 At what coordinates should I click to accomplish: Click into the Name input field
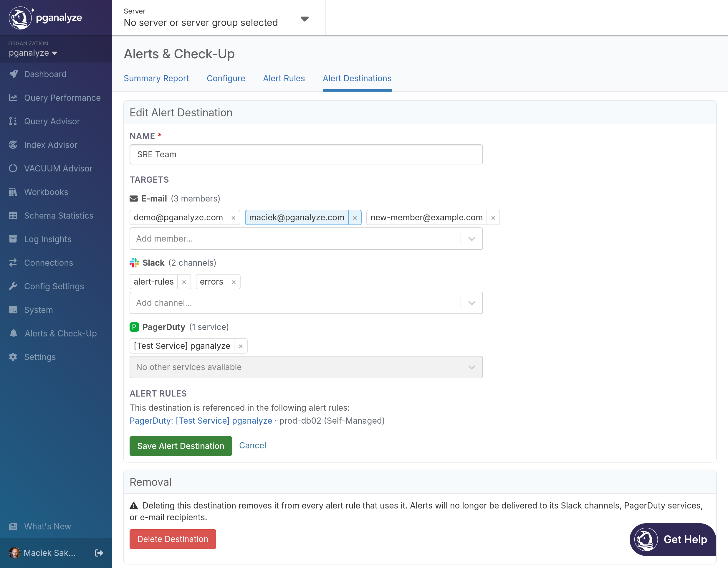pyautogui.click(x=306, y=154)
